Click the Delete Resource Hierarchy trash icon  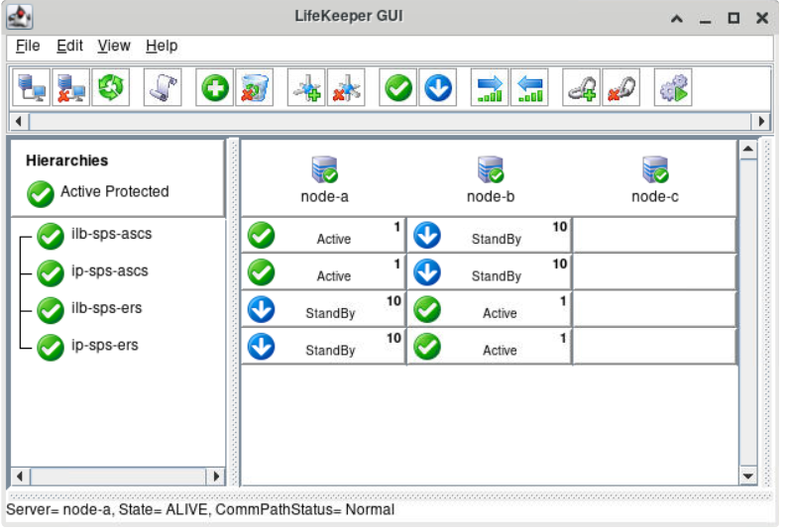(255, 87)
